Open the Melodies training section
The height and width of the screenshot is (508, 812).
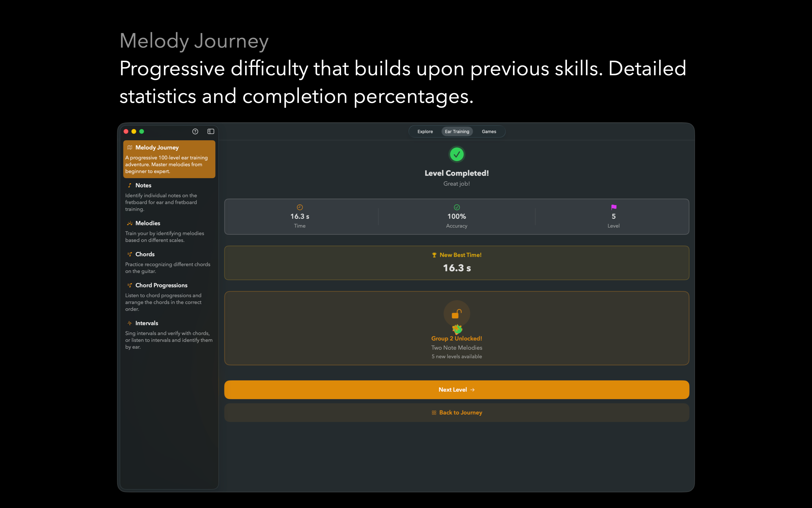click(169, 231)
